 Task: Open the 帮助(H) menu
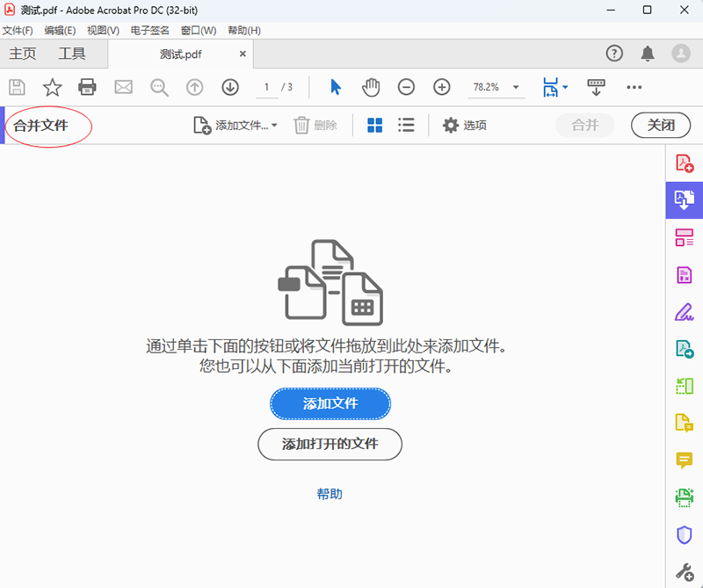point(244,31)
